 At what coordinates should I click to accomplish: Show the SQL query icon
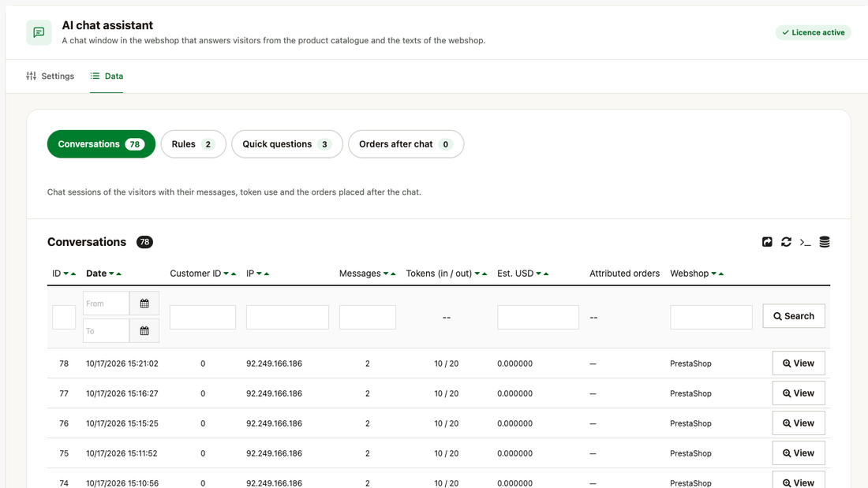click(806, 242)
